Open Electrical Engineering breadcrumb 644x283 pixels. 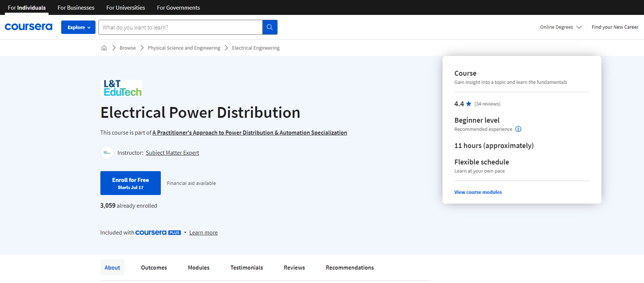pos(256,48)
